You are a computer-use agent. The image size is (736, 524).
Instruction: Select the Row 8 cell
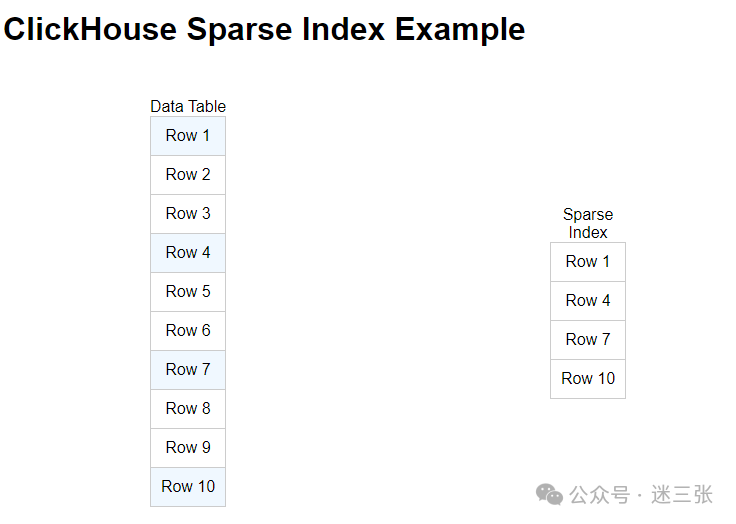[188, 409]
